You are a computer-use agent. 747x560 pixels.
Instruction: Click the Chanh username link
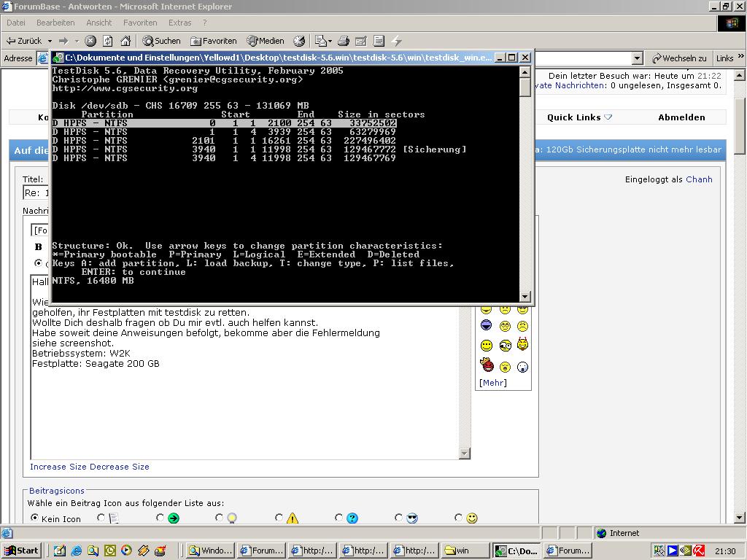pos(699,179)
